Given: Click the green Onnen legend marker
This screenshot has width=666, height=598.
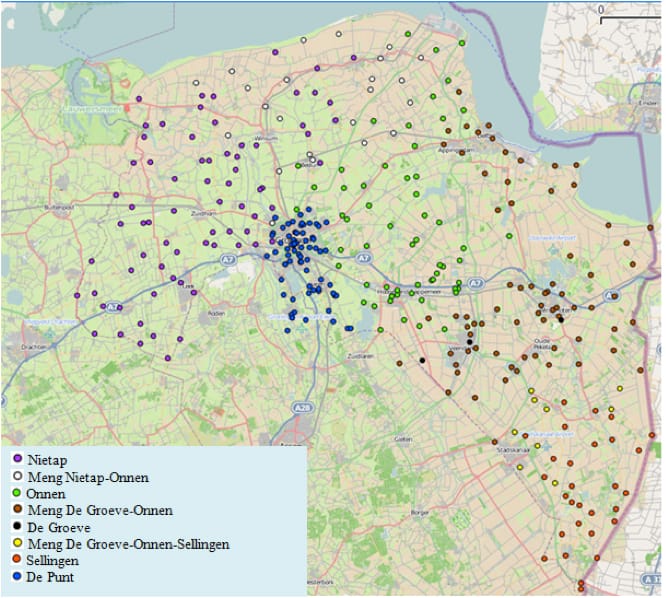Looking at the screenshot, I should [x=17, y=493].
